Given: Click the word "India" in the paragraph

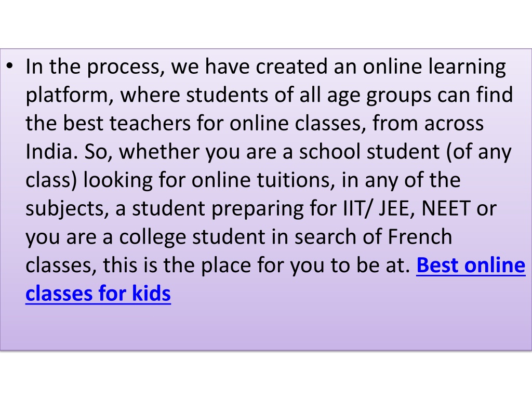Looking at the screenshot, I should coord(51,151).
